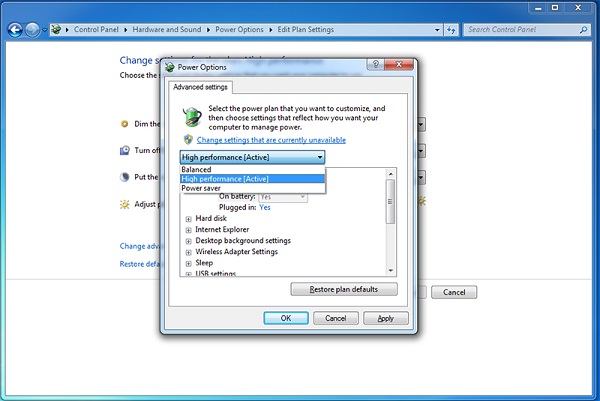
Task: Expand the Wireless Adapter Settings node
Action: [188, 251]
